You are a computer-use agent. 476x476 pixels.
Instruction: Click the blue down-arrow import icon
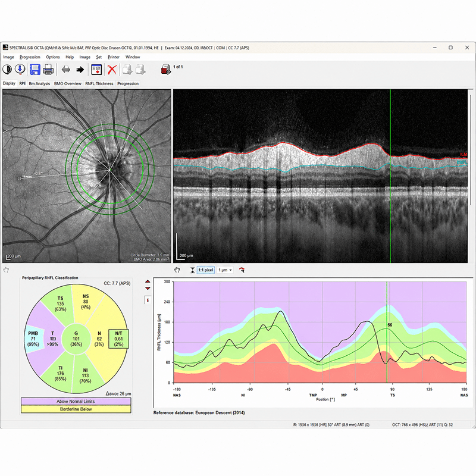pos(20,70)
